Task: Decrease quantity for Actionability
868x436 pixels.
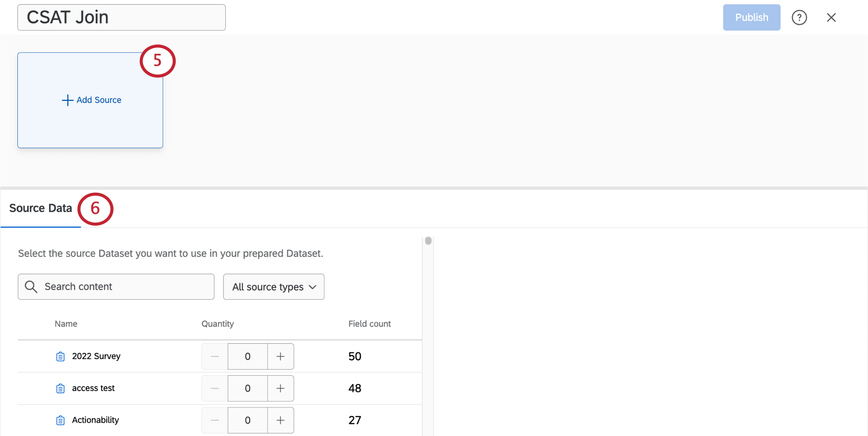Action: [x=215, y=420]
